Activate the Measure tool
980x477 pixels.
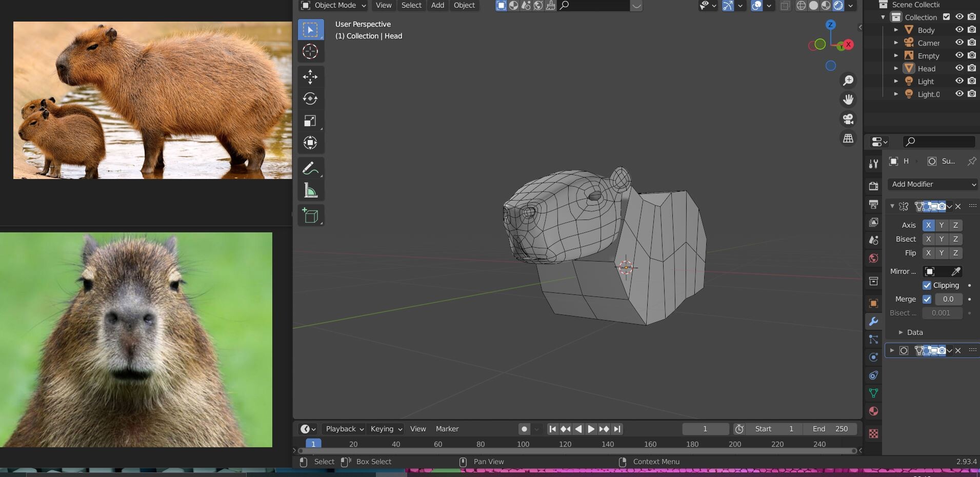311,191
